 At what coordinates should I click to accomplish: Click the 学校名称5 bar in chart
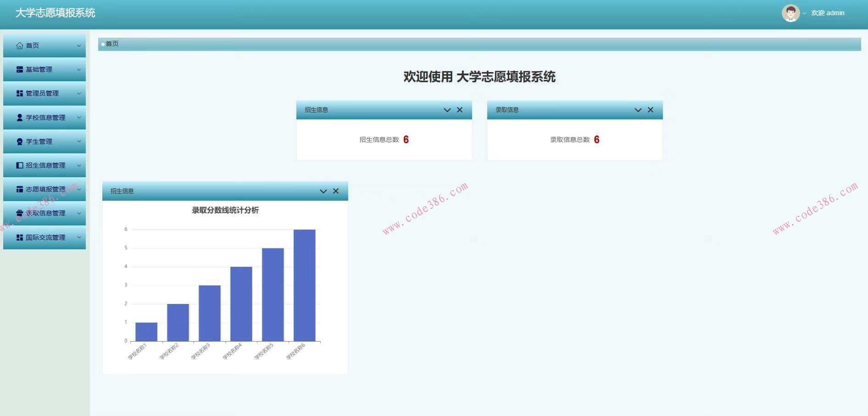pyautogui.click(x=273, y=295)
